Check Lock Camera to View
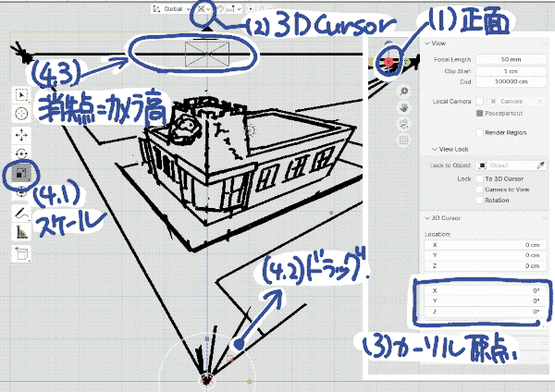This screenshot has height=392, width=555. [479, 190]
